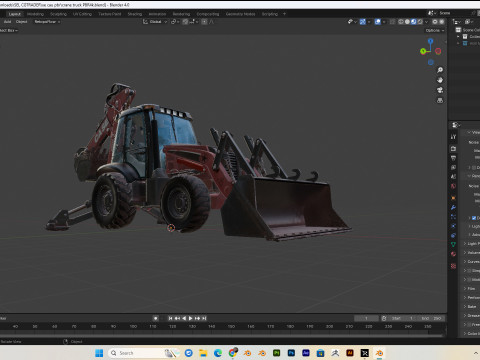Switch to the UV Editing workspace tab
This screenshot has height=360, width=480.
pyautogui.click(x=82, y=14)
